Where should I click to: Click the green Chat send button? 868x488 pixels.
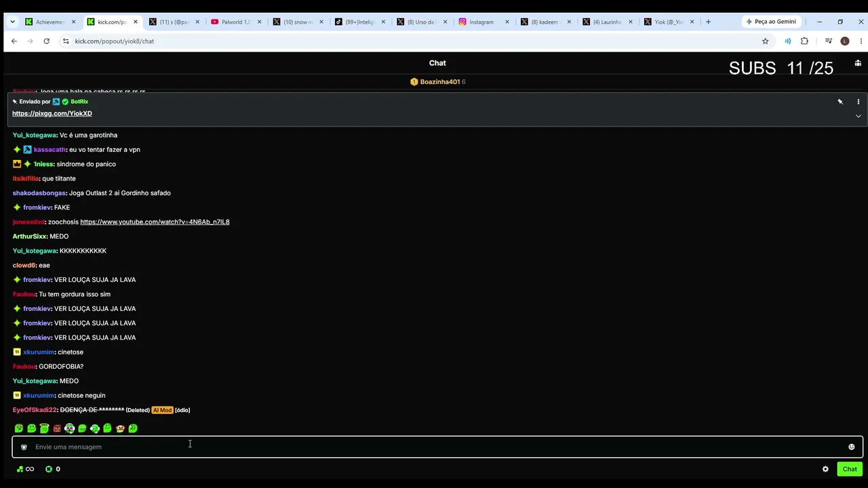(x=850, y=469)
